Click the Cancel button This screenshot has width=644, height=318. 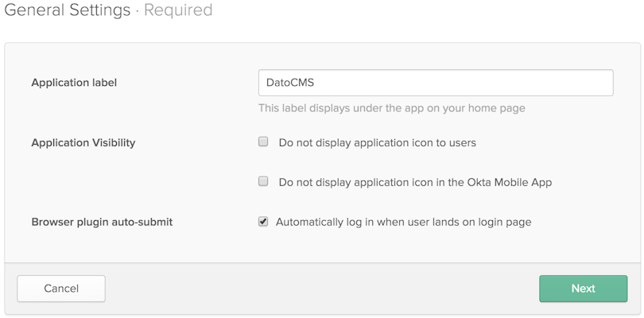[x=61, y=289]
